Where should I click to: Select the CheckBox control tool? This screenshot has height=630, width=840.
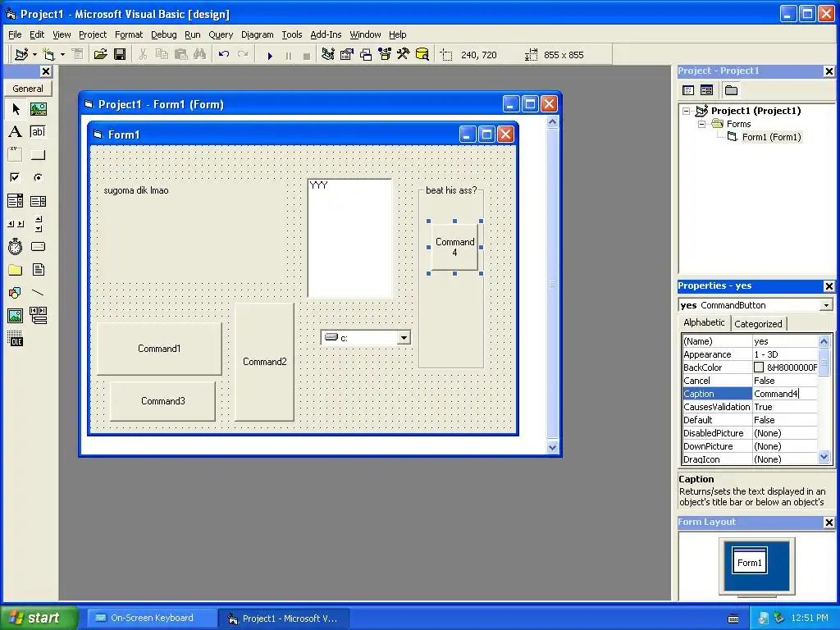click(x=16, y=177)
